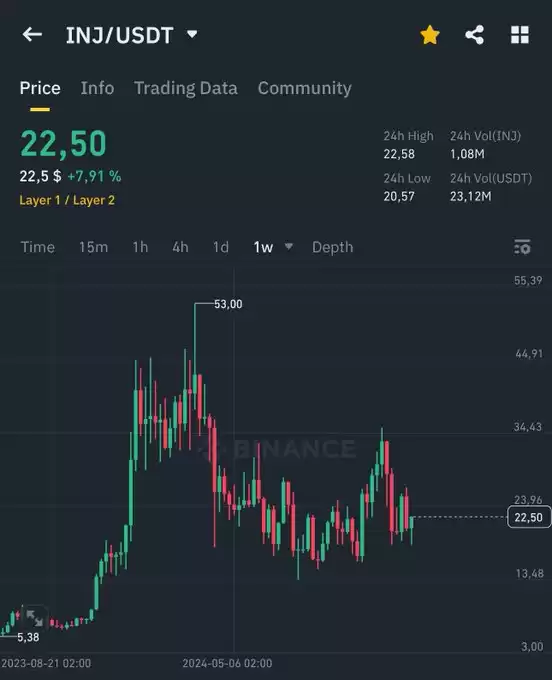Screen dimensions: 552x680
Task: Open the grid layout icon
Action: (x=519, y=35)
